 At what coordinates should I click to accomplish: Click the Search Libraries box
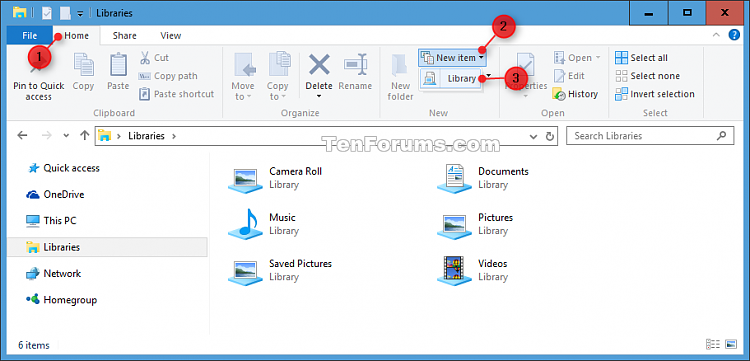coord(650,136)
